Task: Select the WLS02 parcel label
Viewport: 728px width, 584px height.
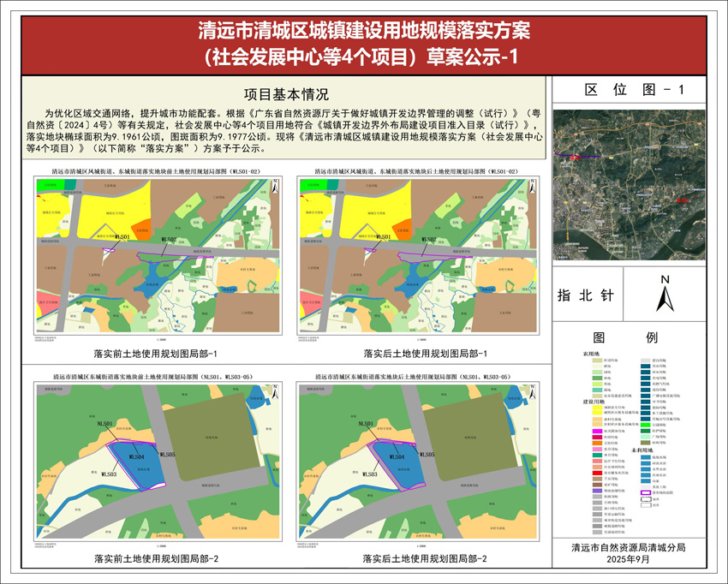Action: [x=169, y=239]
